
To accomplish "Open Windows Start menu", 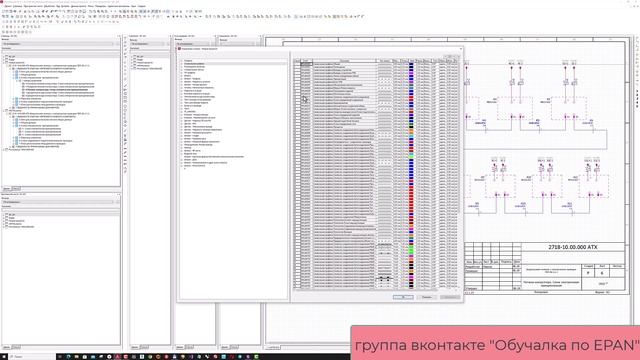I will coord(4,357).
